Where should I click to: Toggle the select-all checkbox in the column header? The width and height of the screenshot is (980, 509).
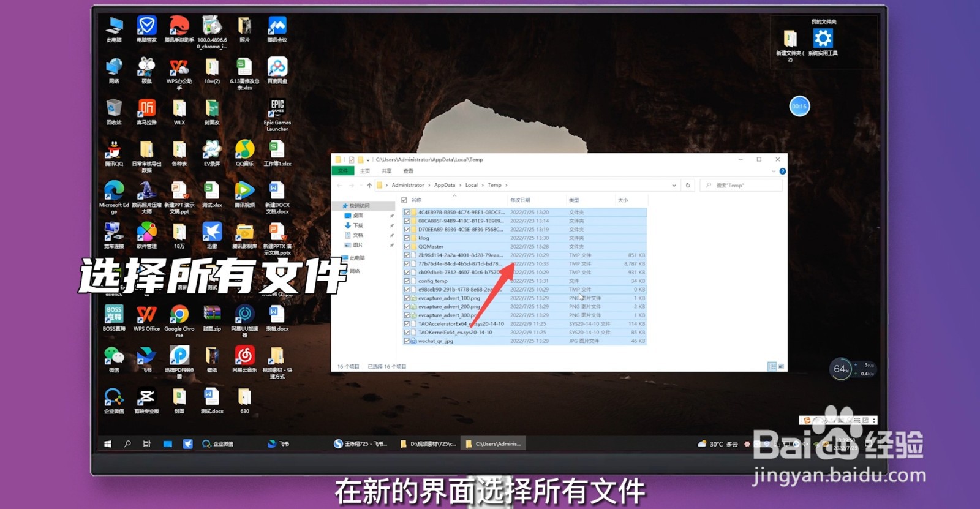click(404, 200)
